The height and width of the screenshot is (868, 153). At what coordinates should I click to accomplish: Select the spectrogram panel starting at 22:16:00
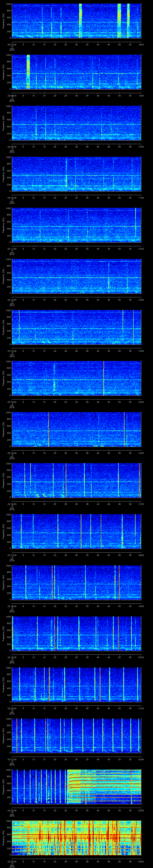tap(76, 481)
